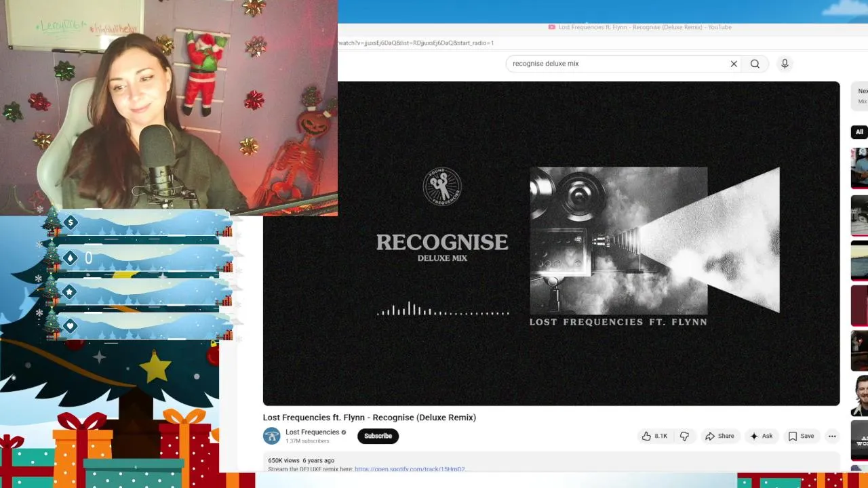Image resolution: width=868 pixels, height=488 pixels.
Task: Click the video player area
Action: [551, 244]
